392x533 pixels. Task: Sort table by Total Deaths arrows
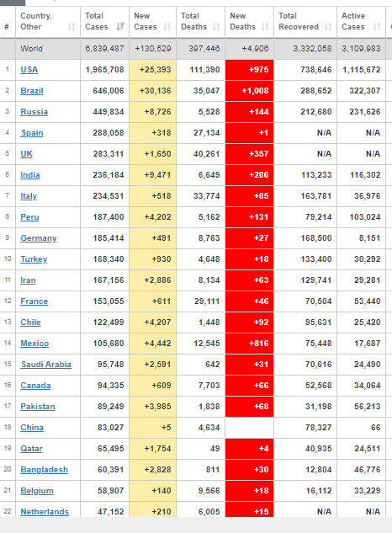click(216, 26)
